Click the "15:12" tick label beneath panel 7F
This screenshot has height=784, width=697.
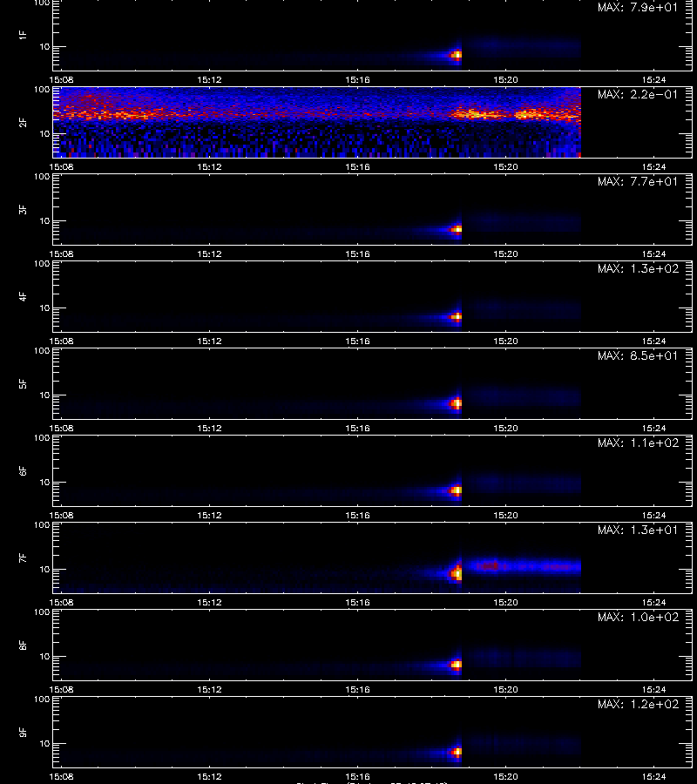click(209, 603)
